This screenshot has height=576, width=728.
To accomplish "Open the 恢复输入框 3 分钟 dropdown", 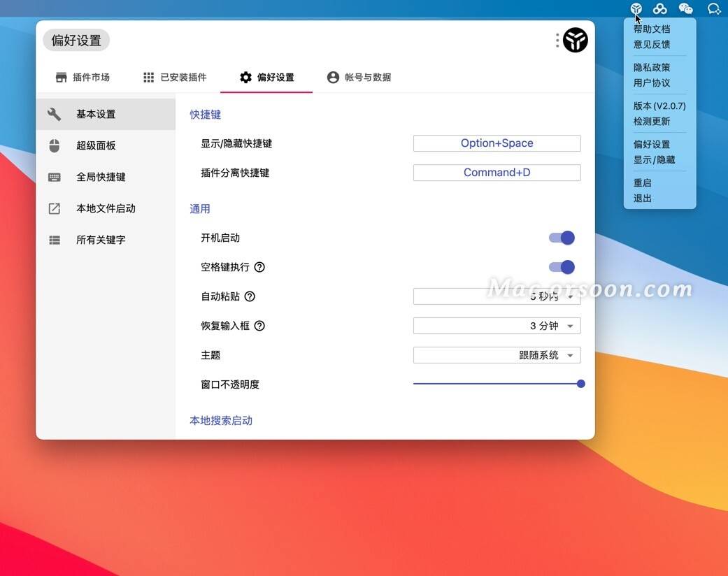I will point(497,326).
